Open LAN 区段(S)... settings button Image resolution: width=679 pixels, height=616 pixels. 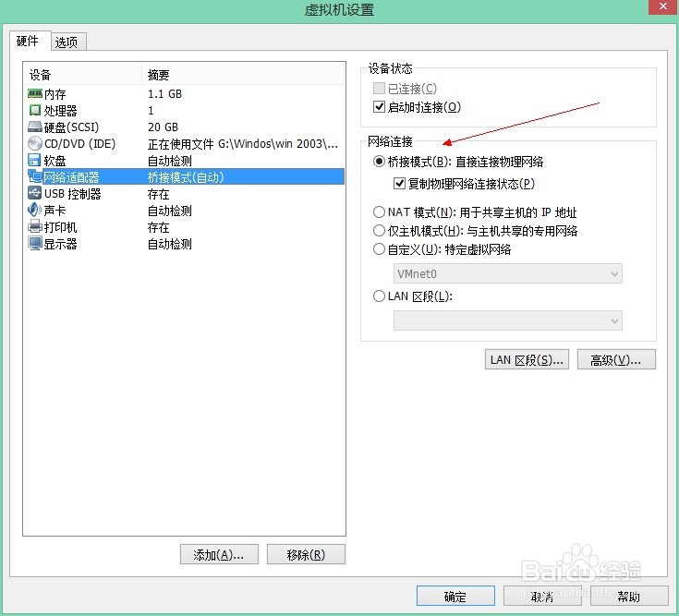(x=527, y=360)
